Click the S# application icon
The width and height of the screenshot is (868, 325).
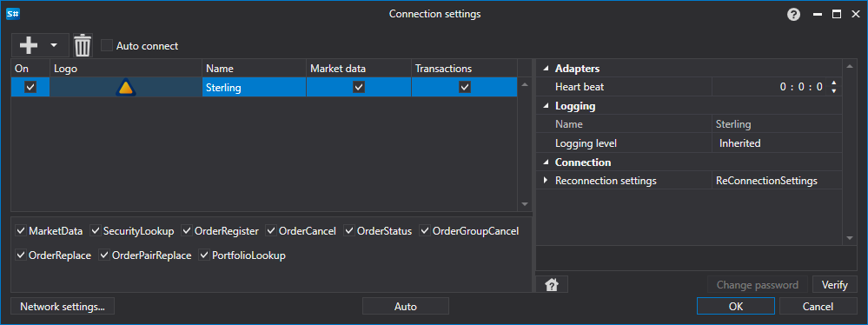pyautogui.click(x=13, y=14)
